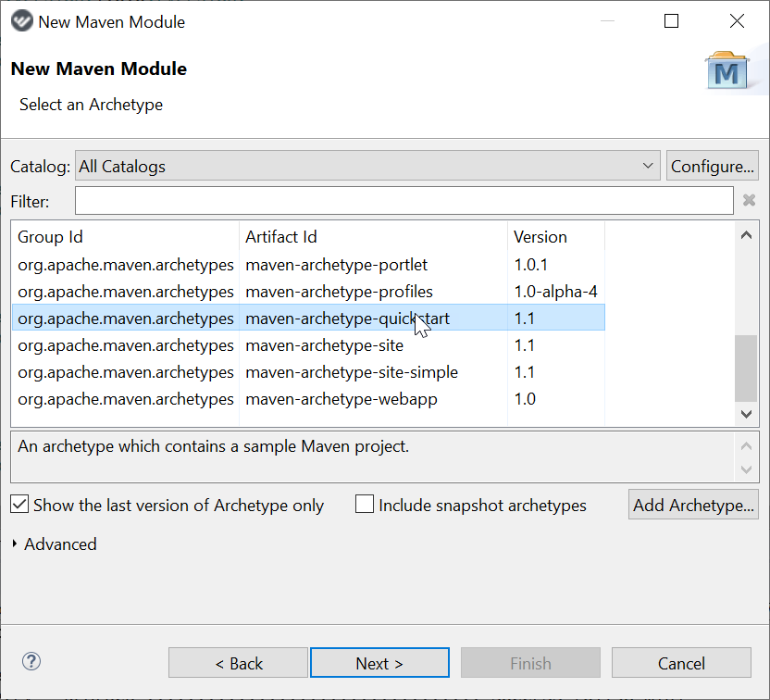
Task: Go back with the < Back button
Action: coord(238,663)
